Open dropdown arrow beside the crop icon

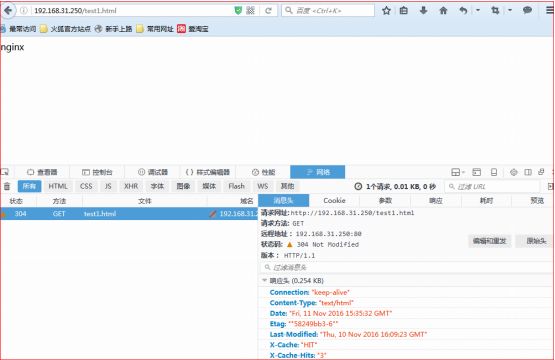pos(510,10)
